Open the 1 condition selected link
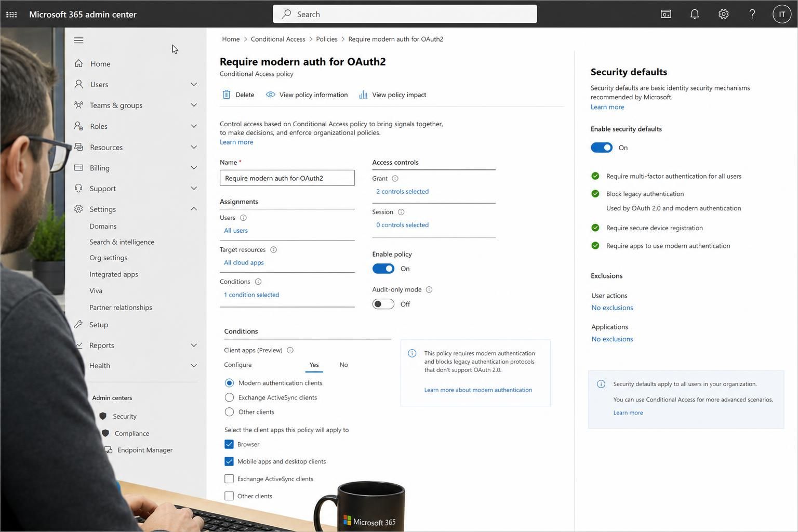Image resolution: width=798 pixels, height=532 pixels. click(x=251, y=295)
